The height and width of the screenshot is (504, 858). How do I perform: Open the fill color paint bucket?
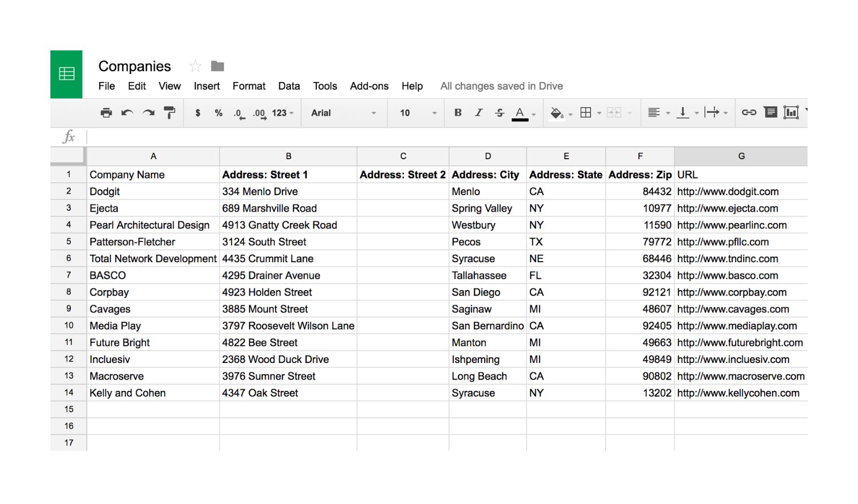(557, 113)
